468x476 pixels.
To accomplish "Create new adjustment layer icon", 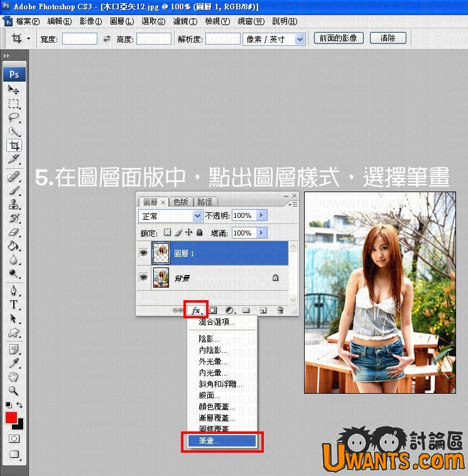I will [x=230, y=310].
